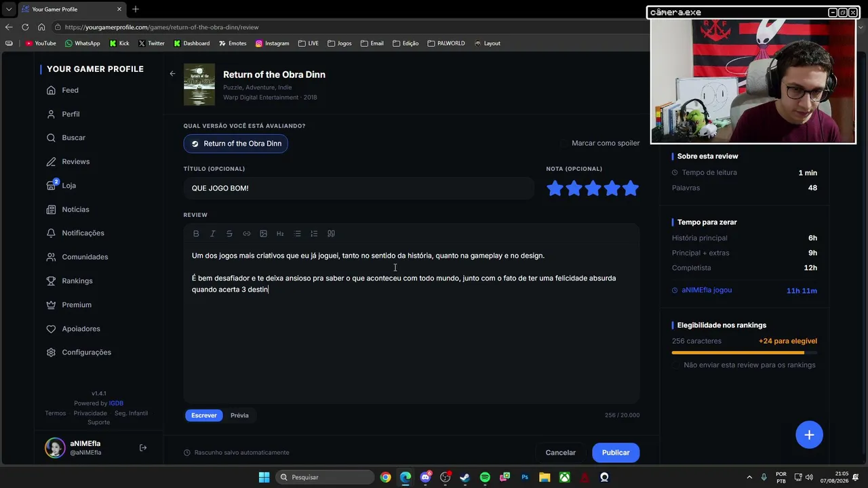Viewport: 868px width, 488px height.
Task: Set rating to one star
Action: click(x=555, y=188)
